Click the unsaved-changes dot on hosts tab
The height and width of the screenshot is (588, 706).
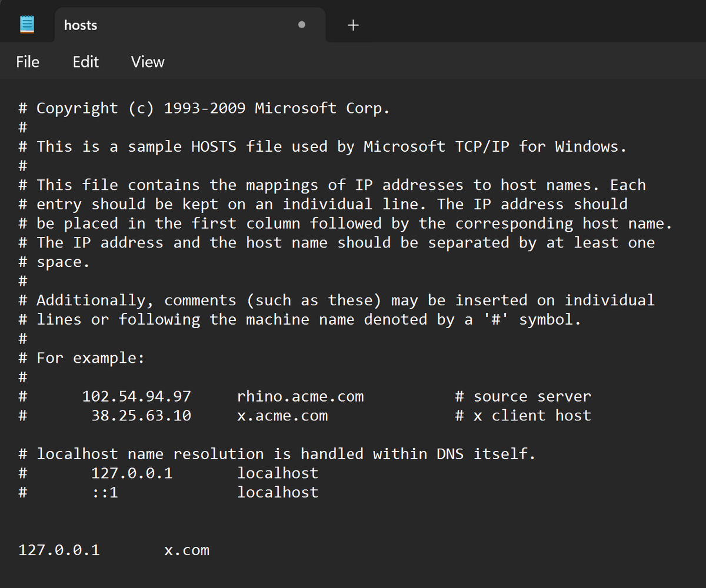click(x=302, y=25)
